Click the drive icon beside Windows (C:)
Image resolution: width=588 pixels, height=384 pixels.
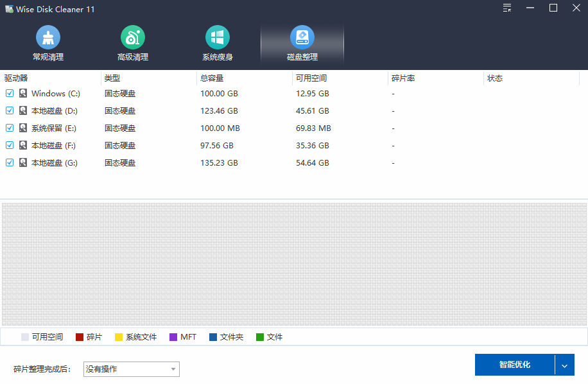[22, 93]
